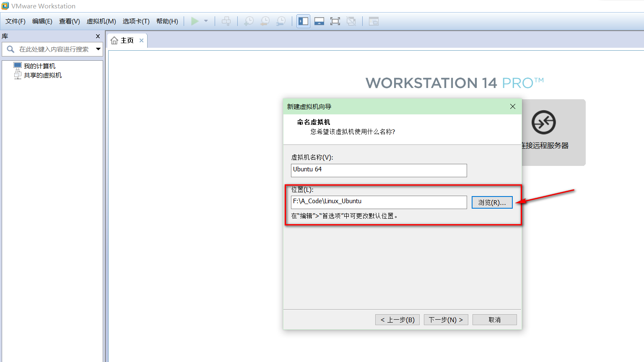This screenshot has width=644, height=362.
Task: Select the send Ctrl+Alt+Del icon
Action: (226, 21)
